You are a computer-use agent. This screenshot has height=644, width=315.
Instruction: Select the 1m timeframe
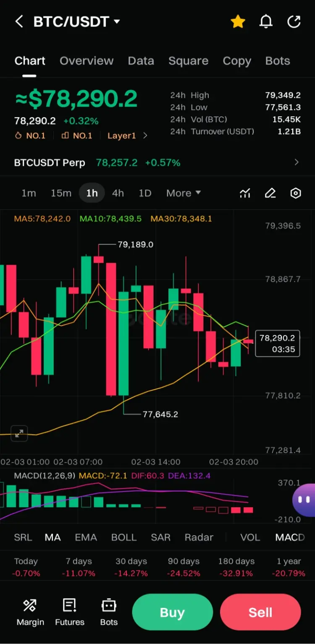click(29, 193)
